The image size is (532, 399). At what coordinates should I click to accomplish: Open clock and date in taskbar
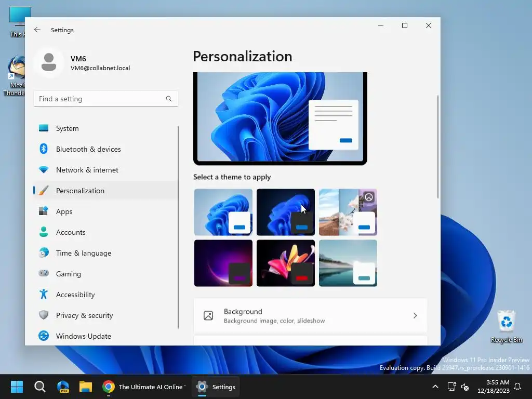coord(494,387)
